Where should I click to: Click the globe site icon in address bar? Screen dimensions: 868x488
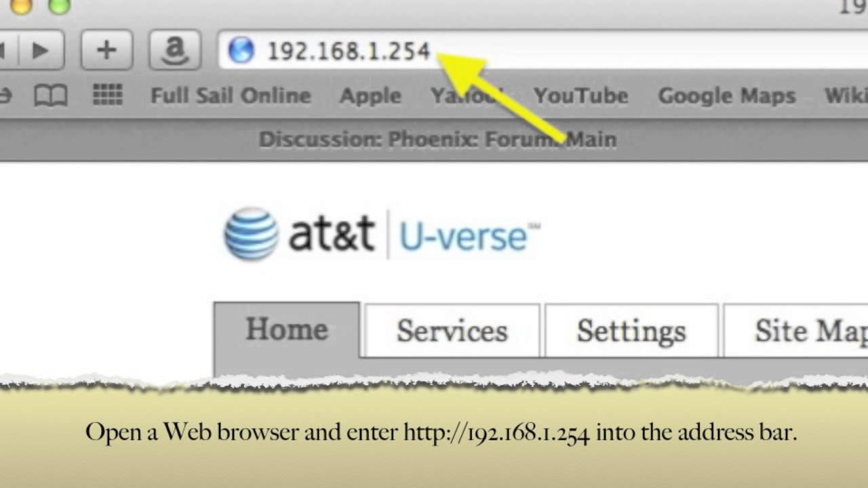241,50
